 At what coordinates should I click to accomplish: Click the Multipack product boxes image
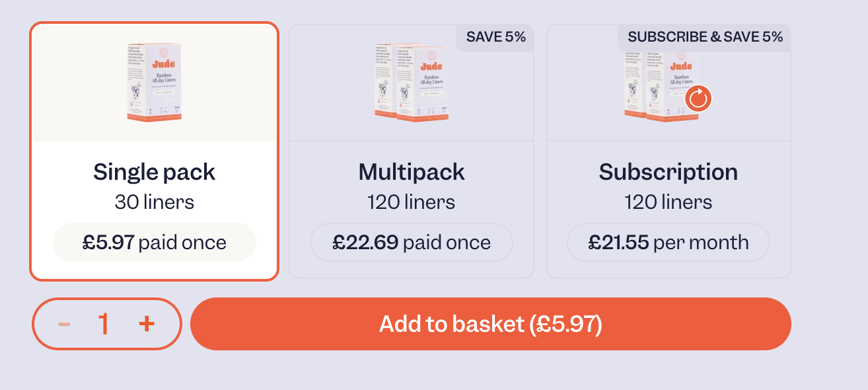(x=411, y=82)
